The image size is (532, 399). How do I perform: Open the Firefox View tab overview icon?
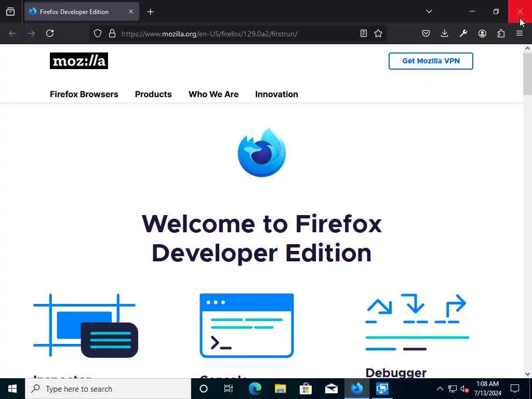(x=10, y=11)
